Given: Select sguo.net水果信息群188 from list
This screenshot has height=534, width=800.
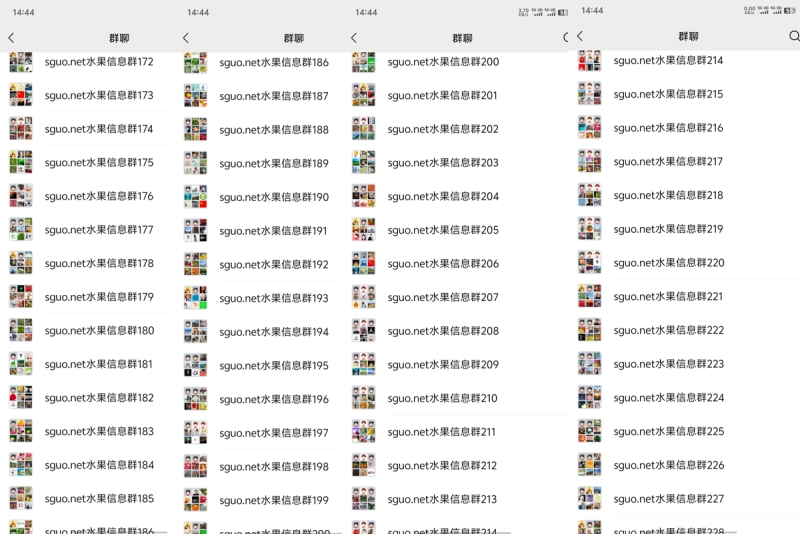Looking at the screenshot, I should [x=262, y=130].
